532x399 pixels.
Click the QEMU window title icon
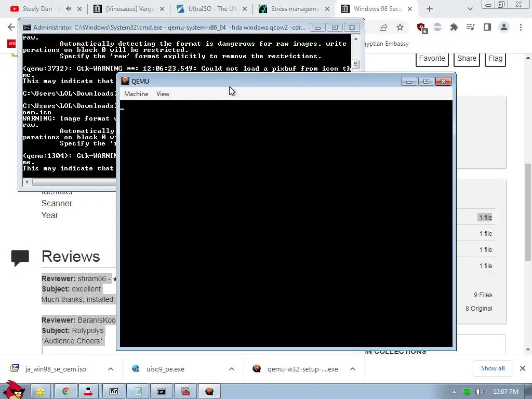[x=125, y=81]
